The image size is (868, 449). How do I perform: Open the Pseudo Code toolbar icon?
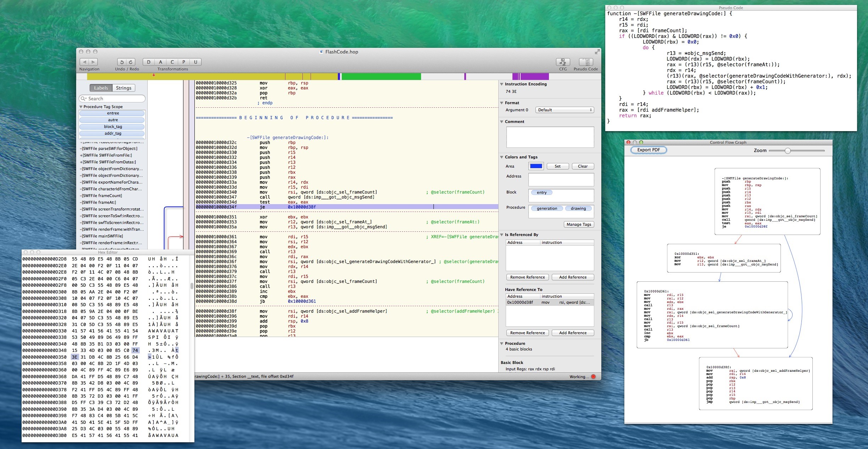pyautogui.click(x=586, y=62)
